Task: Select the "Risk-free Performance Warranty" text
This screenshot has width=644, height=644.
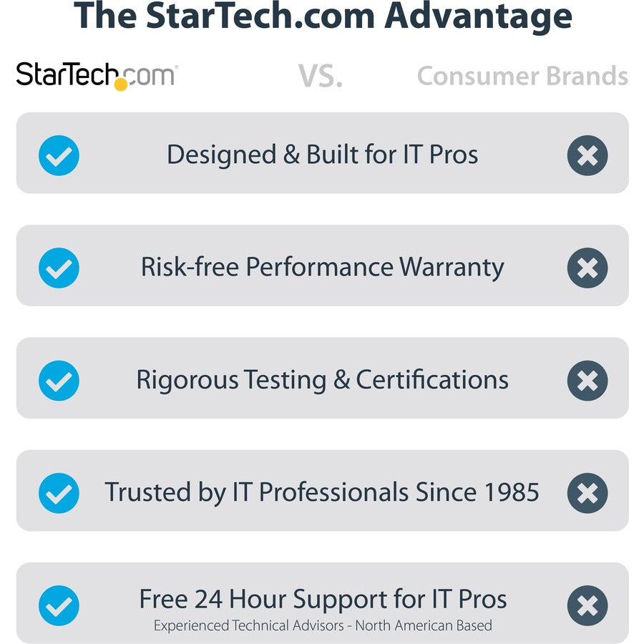Action: [x=322, y=267]
